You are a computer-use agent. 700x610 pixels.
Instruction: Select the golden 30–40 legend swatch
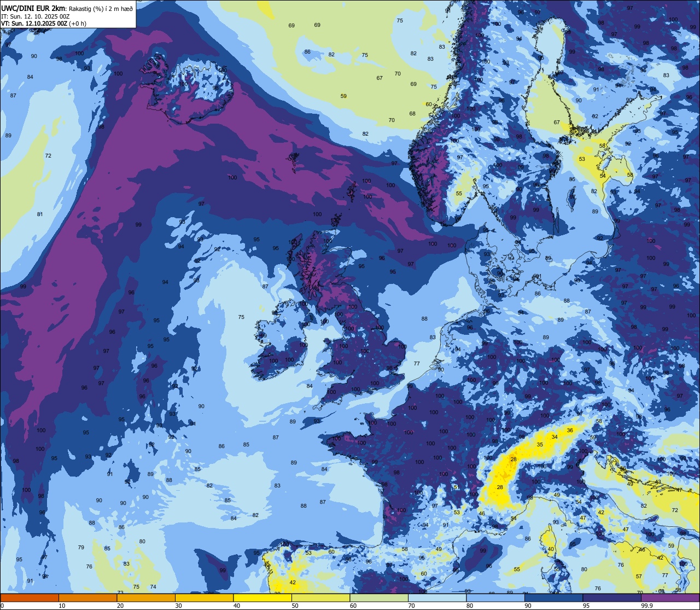pyautogui.click(x=205, y=597)
